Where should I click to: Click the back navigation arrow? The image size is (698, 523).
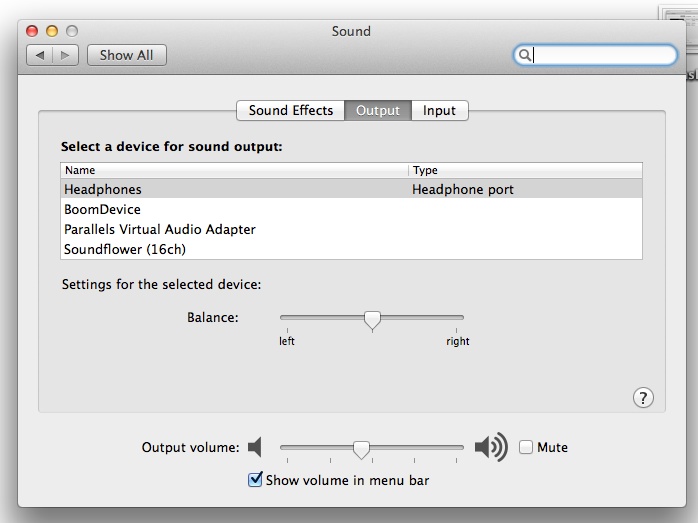(x=41, y=55)
